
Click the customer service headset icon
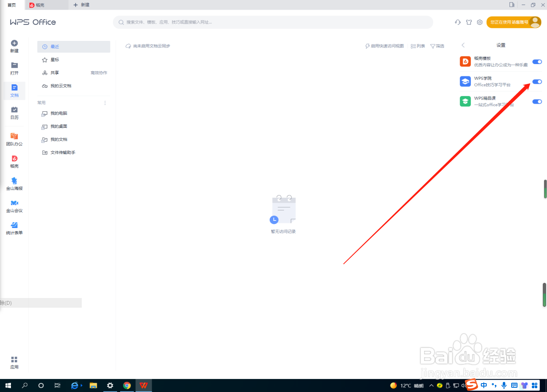click(458, 22)
